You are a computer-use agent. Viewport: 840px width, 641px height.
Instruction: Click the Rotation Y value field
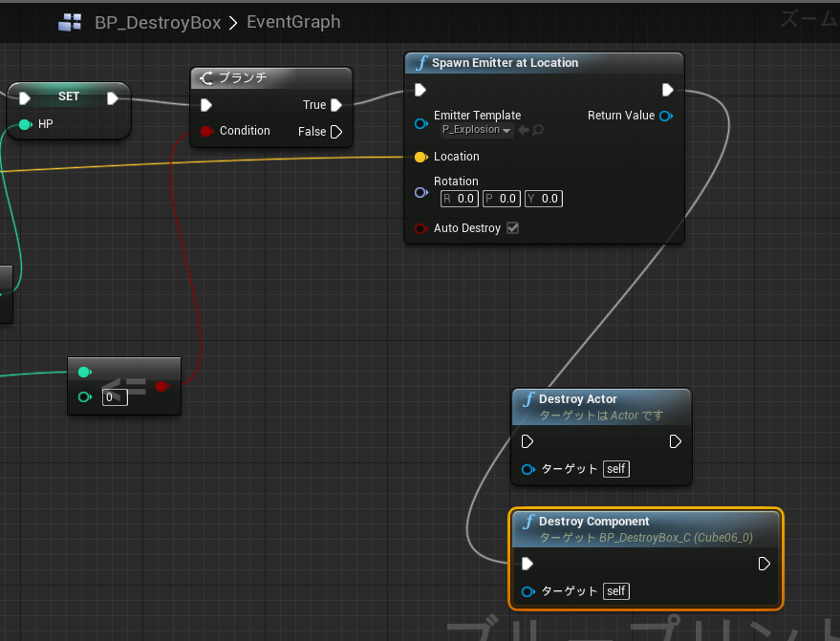(x=544, y=199)
